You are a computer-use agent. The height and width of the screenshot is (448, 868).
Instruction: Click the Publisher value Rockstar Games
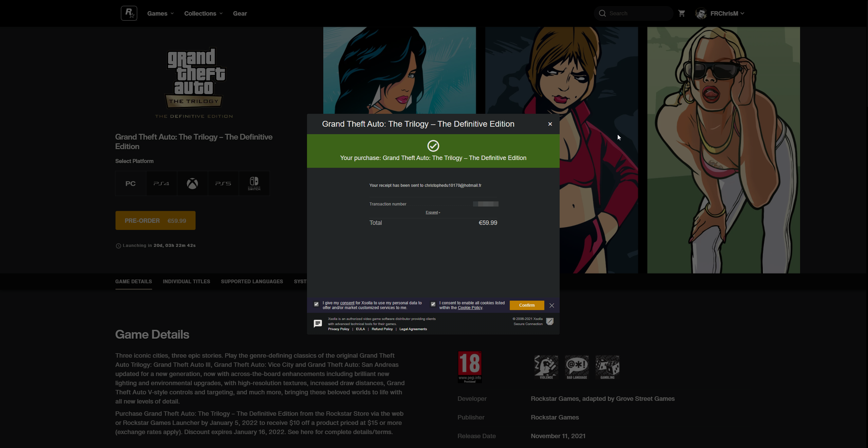(555, 417)
